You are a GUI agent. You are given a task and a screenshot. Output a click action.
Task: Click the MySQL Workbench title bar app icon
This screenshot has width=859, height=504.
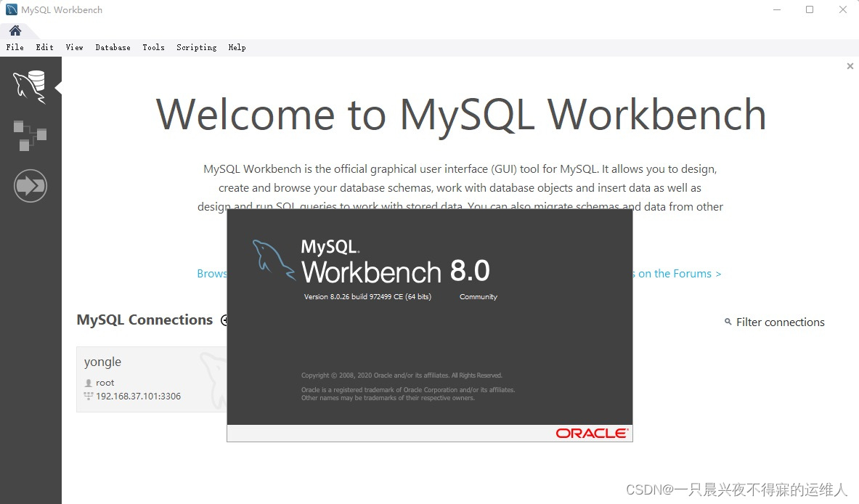(12, 10)
